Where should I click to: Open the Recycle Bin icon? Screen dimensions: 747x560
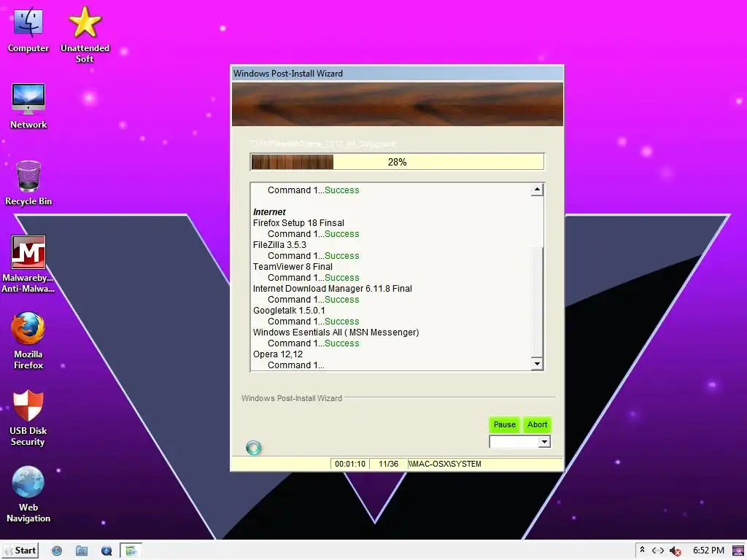pyautogui.click(x=28, y=183)
